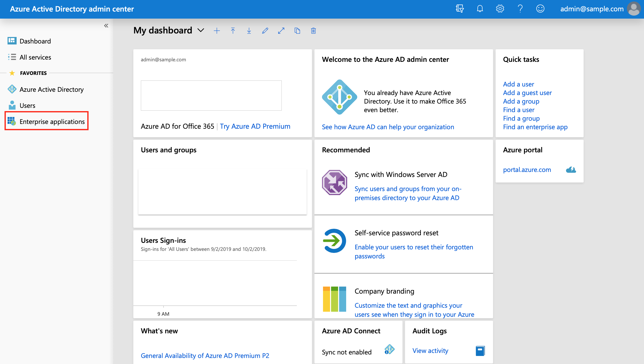Viewport: 644px width, 364px height.
Task: Open See how Azure AD can help link
Action: (388, 127)
